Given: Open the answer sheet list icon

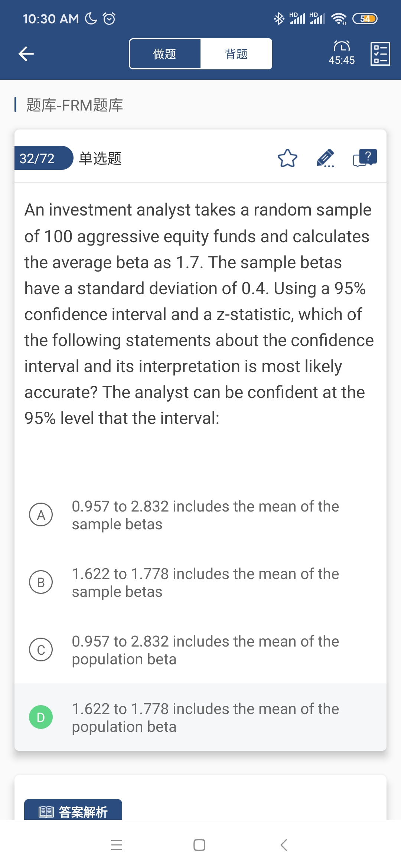Looking at the screenshot, I should click(x=380, y=54).
